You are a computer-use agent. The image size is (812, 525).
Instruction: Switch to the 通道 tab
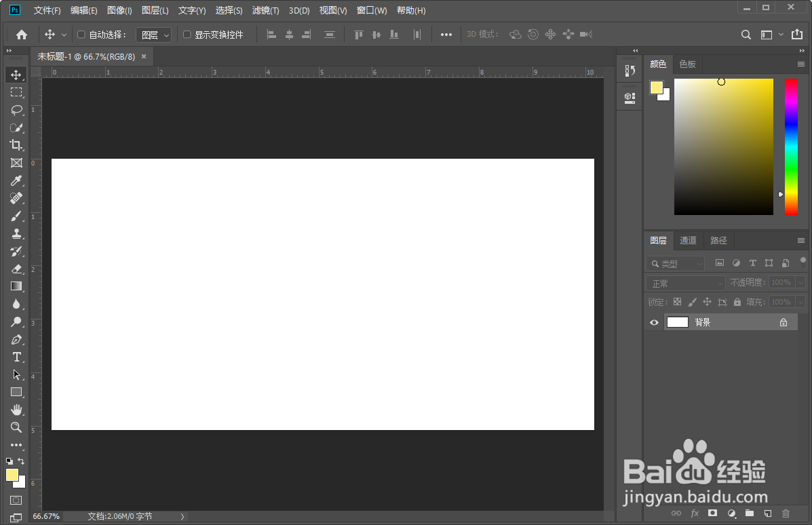click(688, 240)
